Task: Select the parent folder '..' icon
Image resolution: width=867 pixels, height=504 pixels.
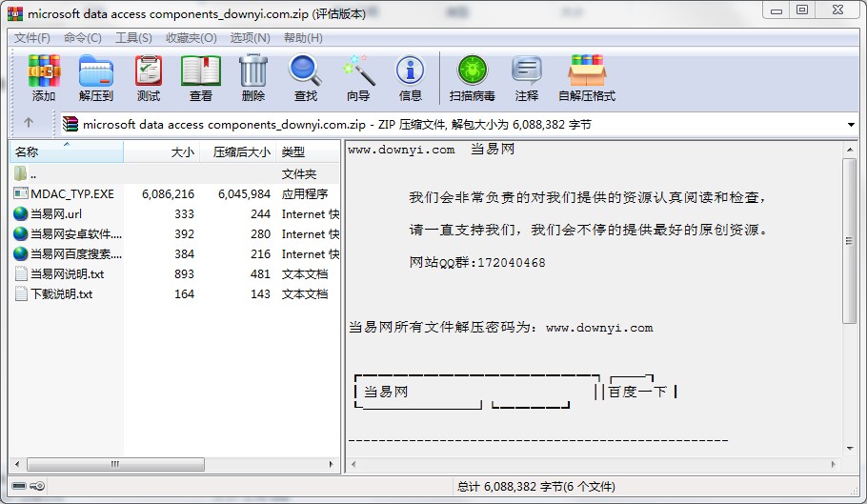Action: pyautogui.click(x=20, y=173)
